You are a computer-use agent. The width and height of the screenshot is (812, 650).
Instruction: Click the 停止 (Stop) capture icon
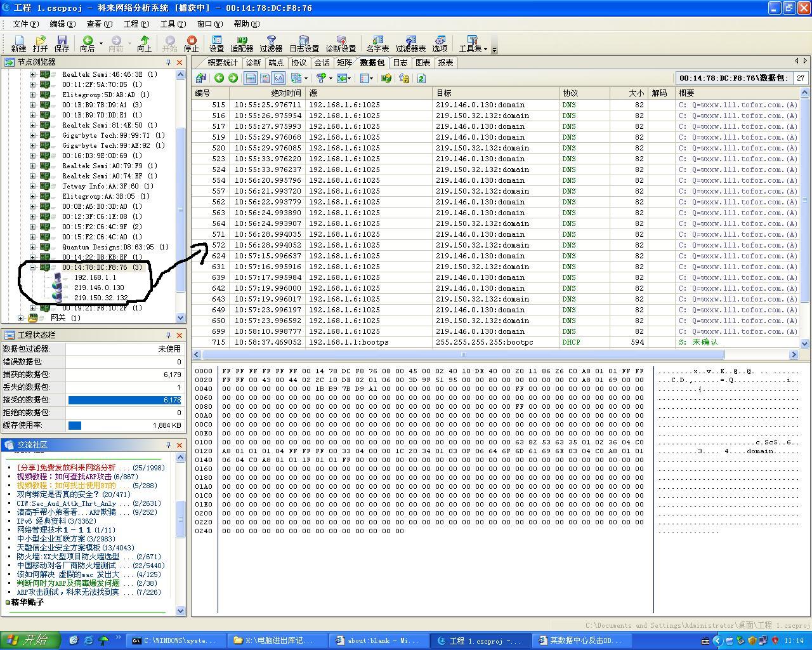191,43
